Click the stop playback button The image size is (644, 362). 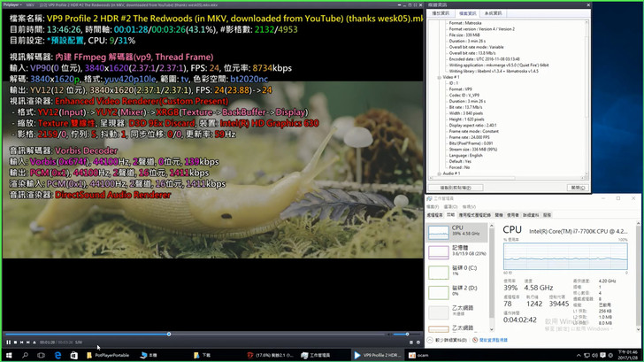15,343
